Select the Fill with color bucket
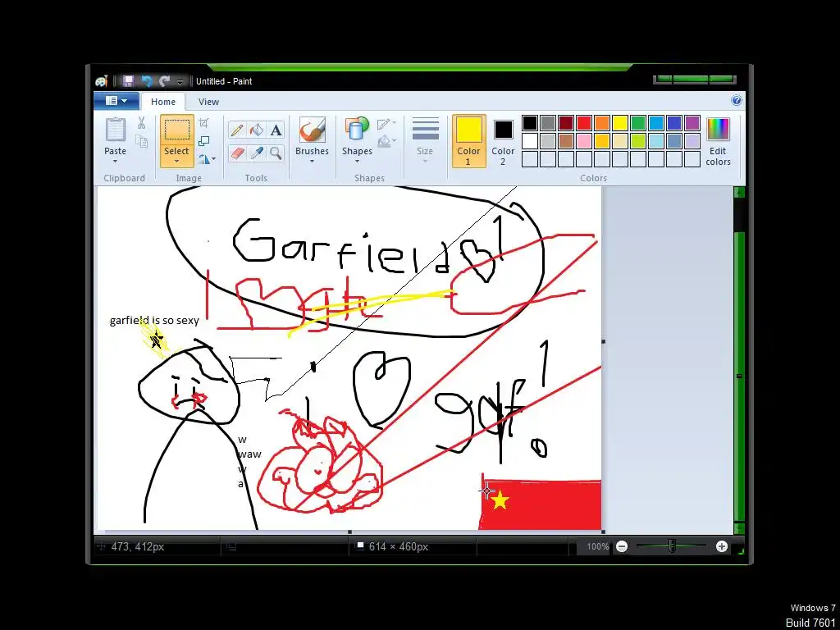The image size is (840, 630). [257, 130]
